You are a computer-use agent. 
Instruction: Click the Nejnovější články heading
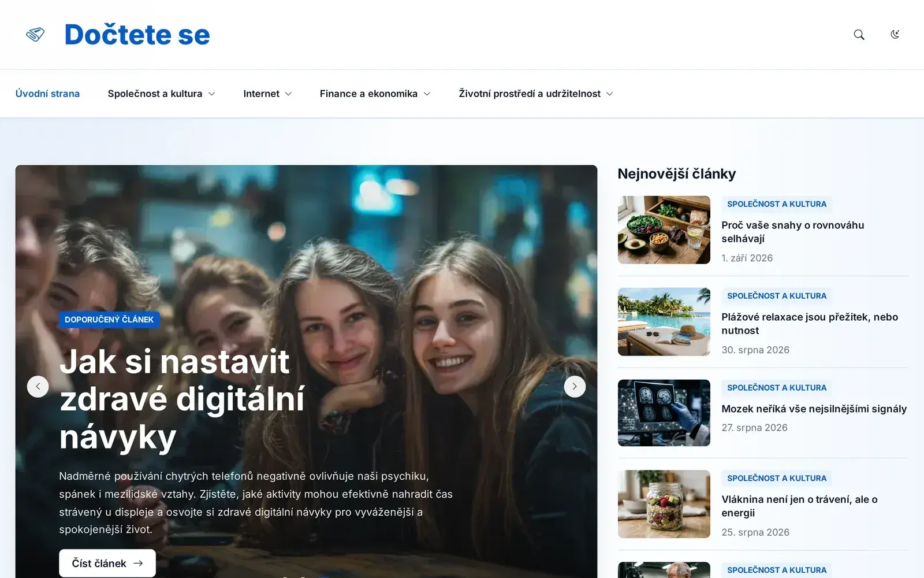[x=677, y=174]
